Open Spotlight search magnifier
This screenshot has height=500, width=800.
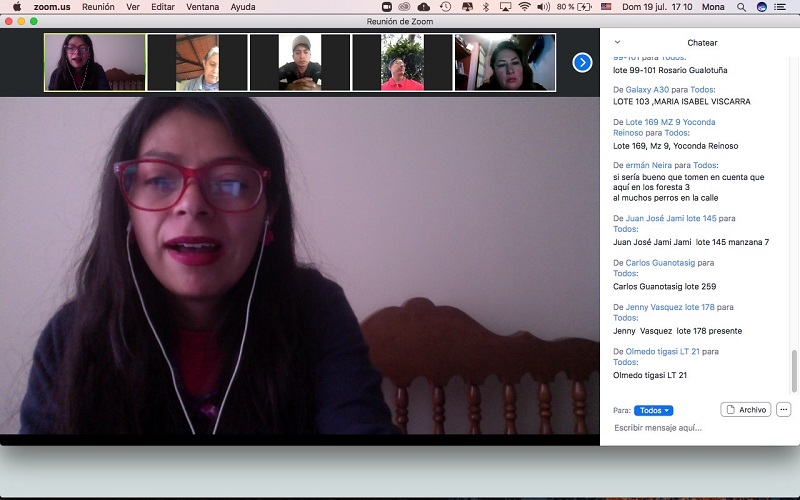click(x=741, y=7)
